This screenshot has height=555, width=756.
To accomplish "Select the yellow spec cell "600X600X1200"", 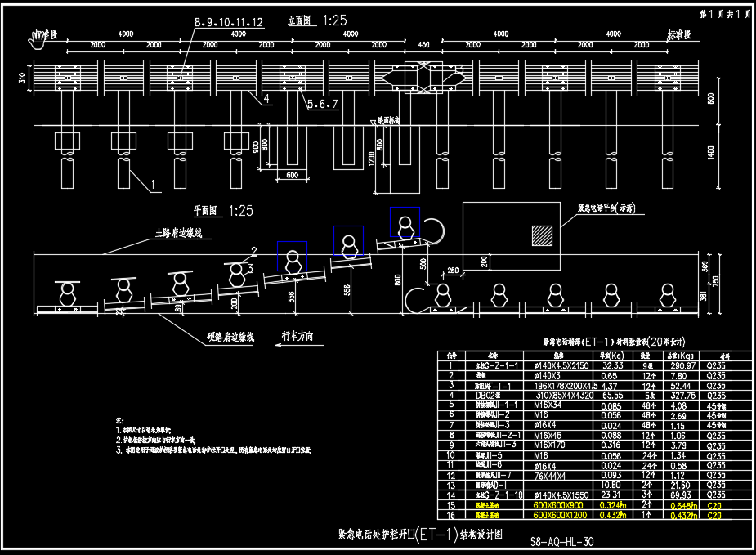I will pos(560,516).
